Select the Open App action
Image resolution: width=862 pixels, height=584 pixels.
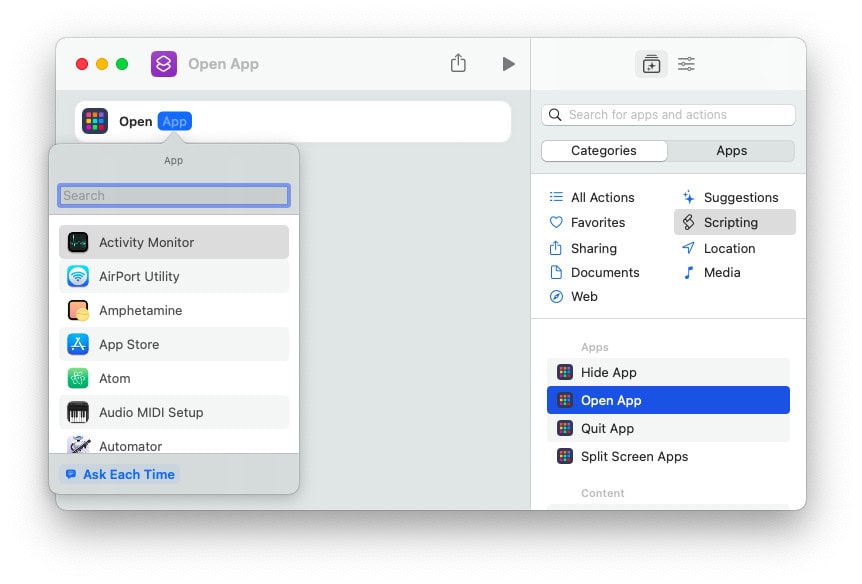point(668,400)
